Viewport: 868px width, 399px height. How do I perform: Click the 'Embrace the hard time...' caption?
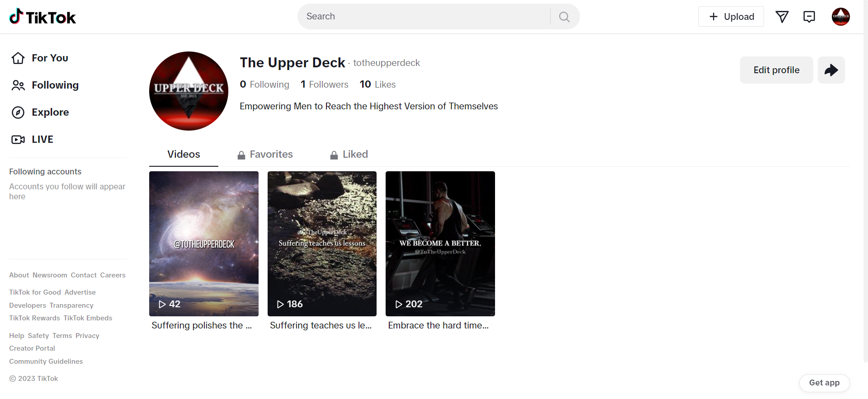point(439,325)
